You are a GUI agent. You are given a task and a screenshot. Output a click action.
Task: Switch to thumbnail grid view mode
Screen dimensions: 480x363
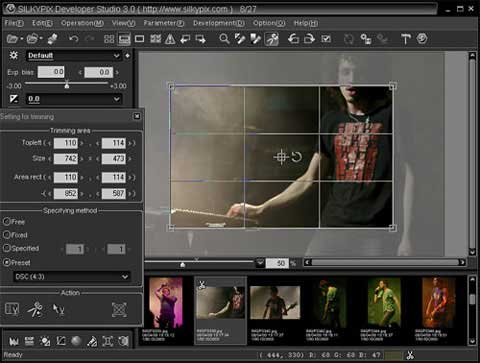coord(109,39)
